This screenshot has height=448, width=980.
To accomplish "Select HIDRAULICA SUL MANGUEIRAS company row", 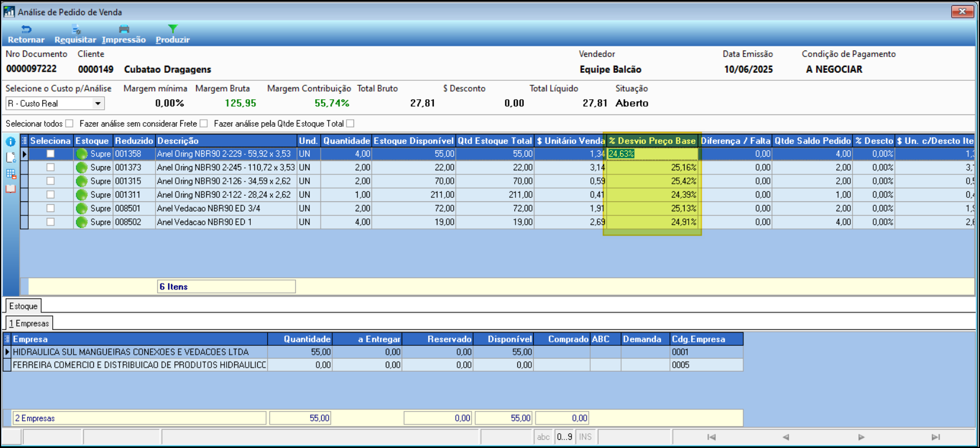I will pos(373,352).
